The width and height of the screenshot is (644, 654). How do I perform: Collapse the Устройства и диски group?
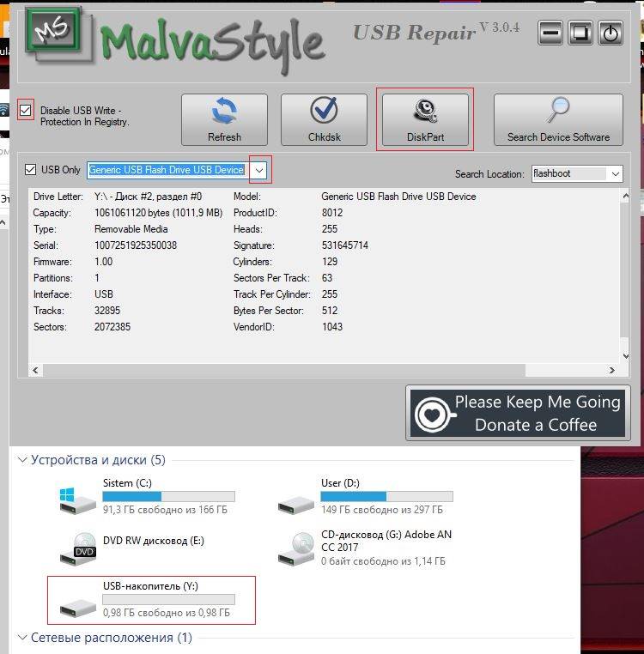pyautogui.click(x=22, y=460)
